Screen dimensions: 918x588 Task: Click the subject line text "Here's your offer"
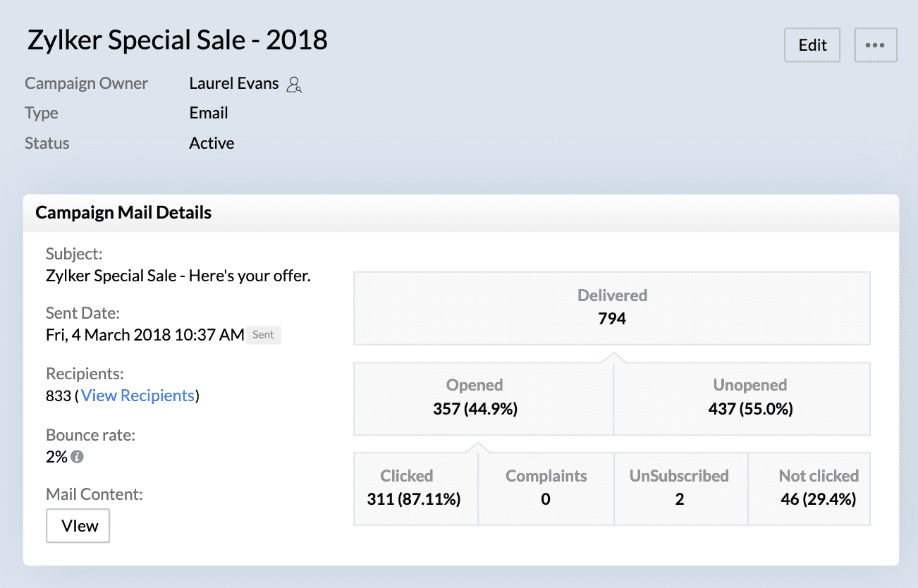tap(250, 276)
